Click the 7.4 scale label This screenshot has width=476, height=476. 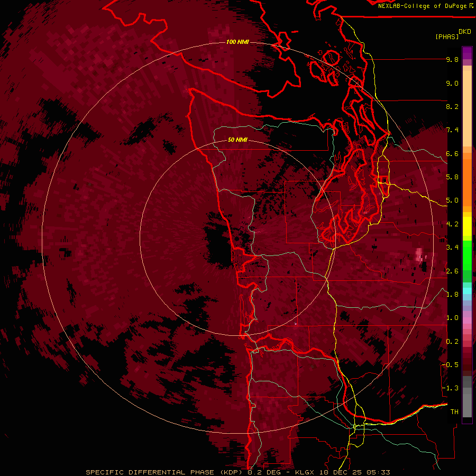(452, 130)
